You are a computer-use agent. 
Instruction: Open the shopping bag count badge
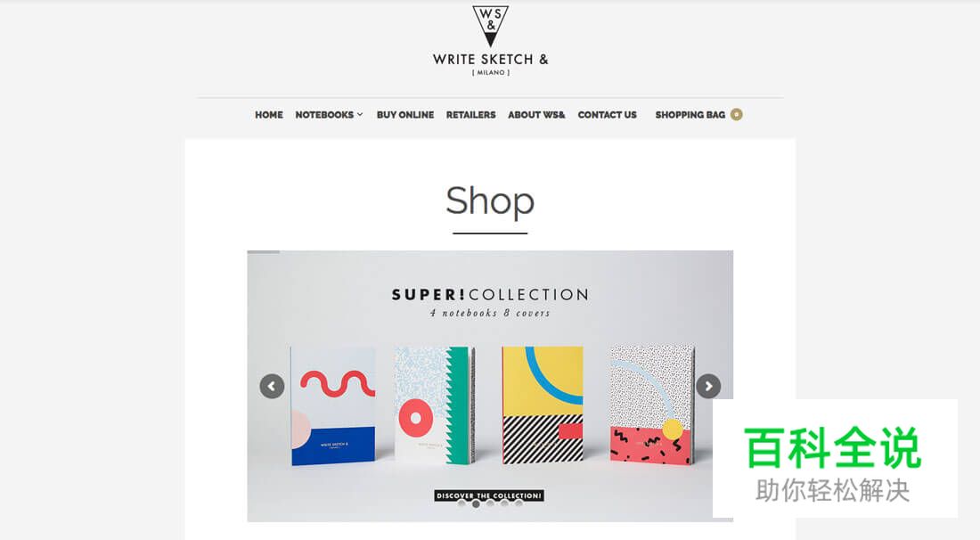(x=736, y=114)
